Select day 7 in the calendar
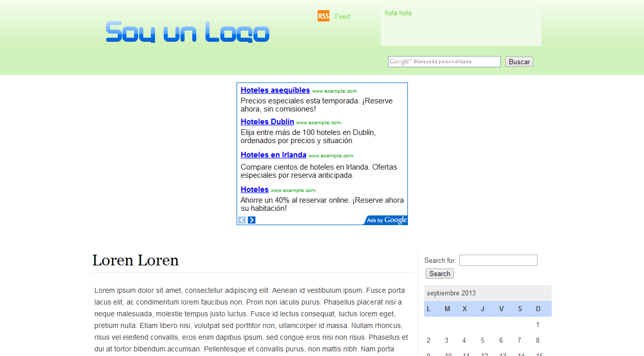This screenshot has width=644, height=356. coord(519,341)
